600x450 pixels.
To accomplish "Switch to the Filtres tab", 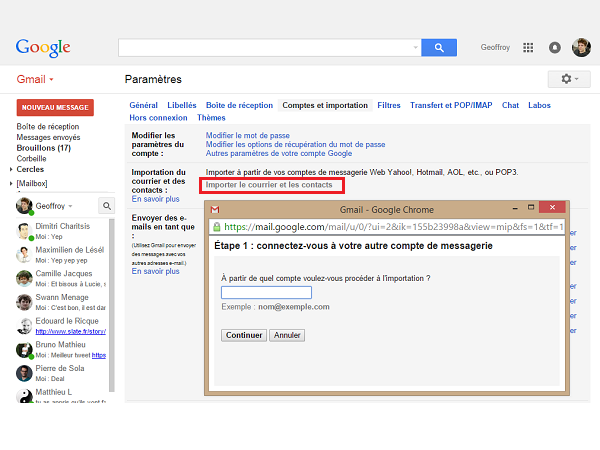I will (389, 105).
